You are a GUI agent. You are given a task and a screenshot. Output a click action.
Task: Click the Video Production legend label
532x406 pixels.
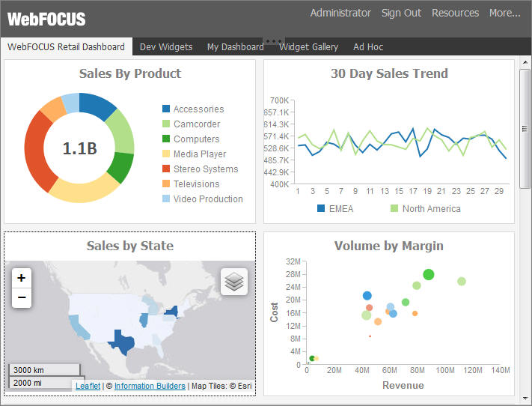click(x=208, y=199)
